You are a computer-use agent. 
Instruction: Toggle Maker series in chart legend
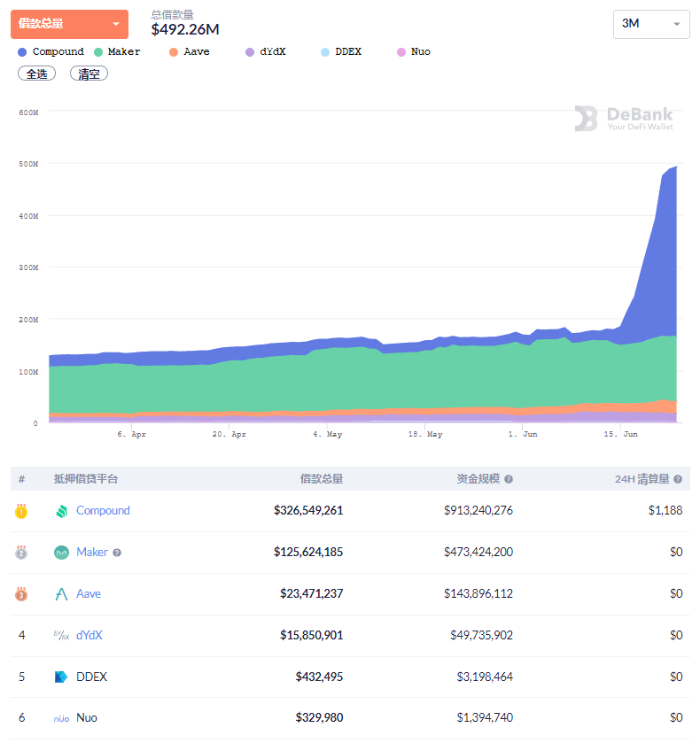pos(117,51)
